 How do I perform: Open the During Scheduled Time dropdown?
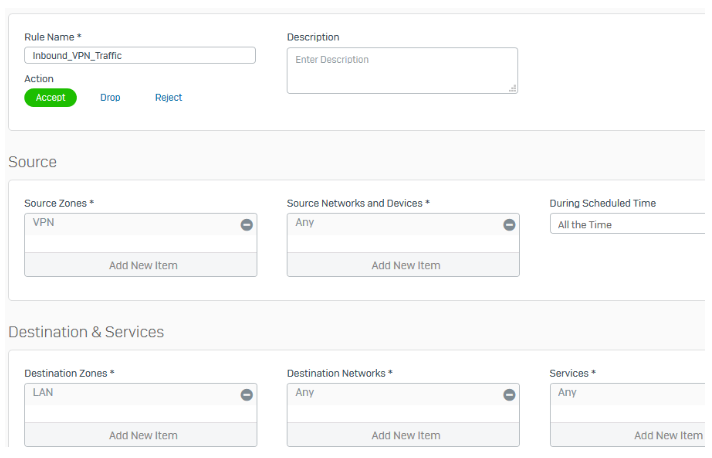point(628,225)
